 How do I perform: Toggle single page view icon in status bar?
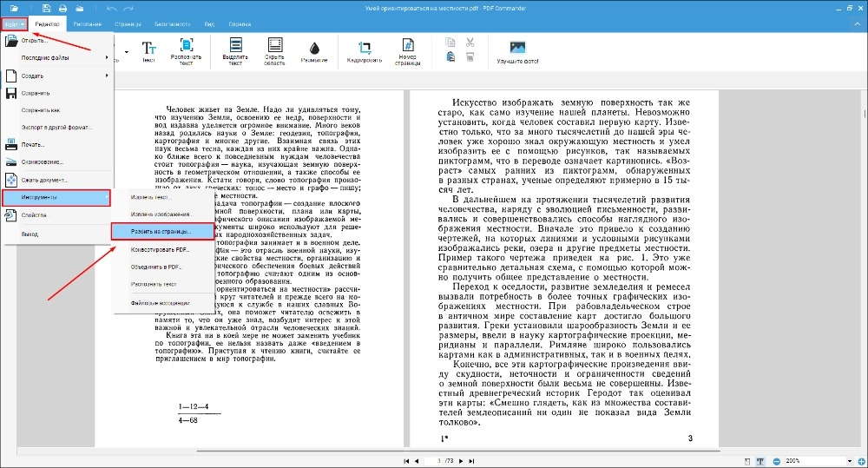[x=747, y=461]
